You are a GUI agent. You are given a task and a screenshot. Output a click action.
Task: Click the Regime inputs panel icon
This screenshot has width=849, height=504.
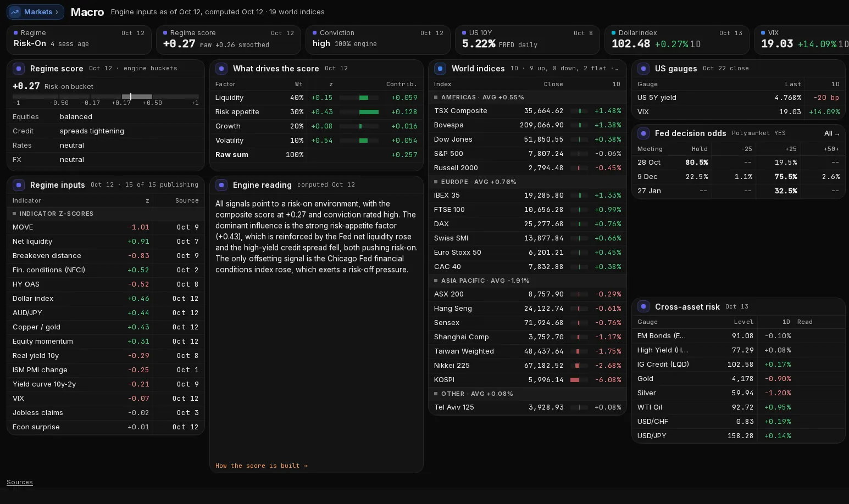(x=19, y=185)
